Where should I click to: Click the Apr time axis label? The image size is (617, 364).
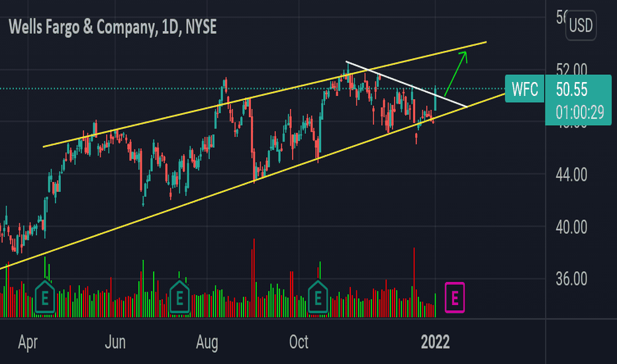tap(28, 342)
